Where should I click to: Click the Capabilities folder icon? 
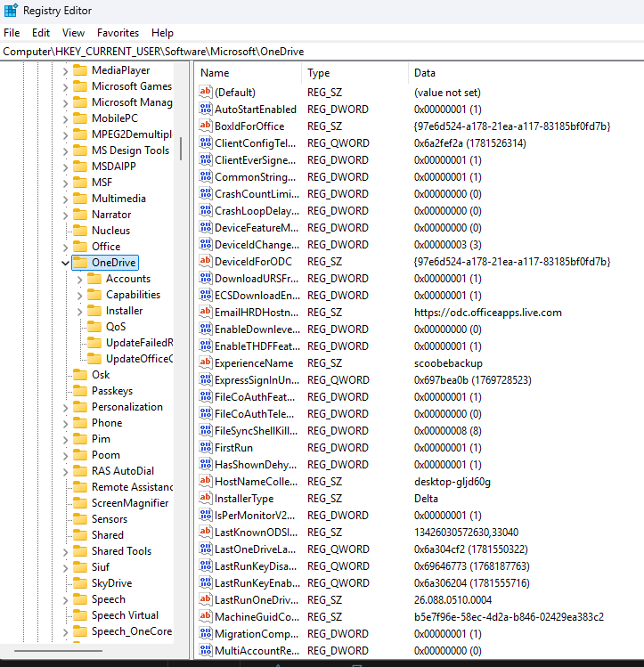[x=94, y=295]
